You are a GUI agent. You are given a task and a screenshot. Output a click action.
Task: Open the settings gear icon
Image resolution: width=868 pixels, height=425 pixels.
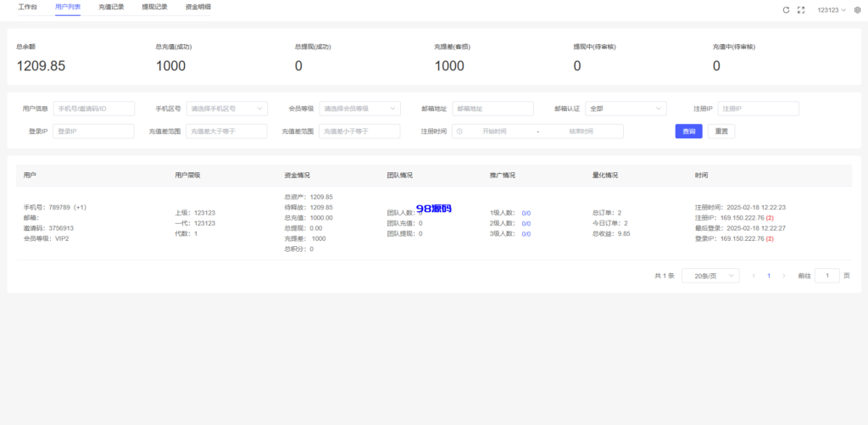pos(858,10)
